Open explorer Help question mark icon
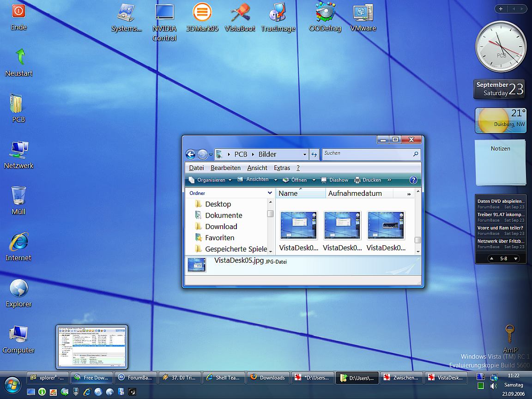 pos(413,180)
